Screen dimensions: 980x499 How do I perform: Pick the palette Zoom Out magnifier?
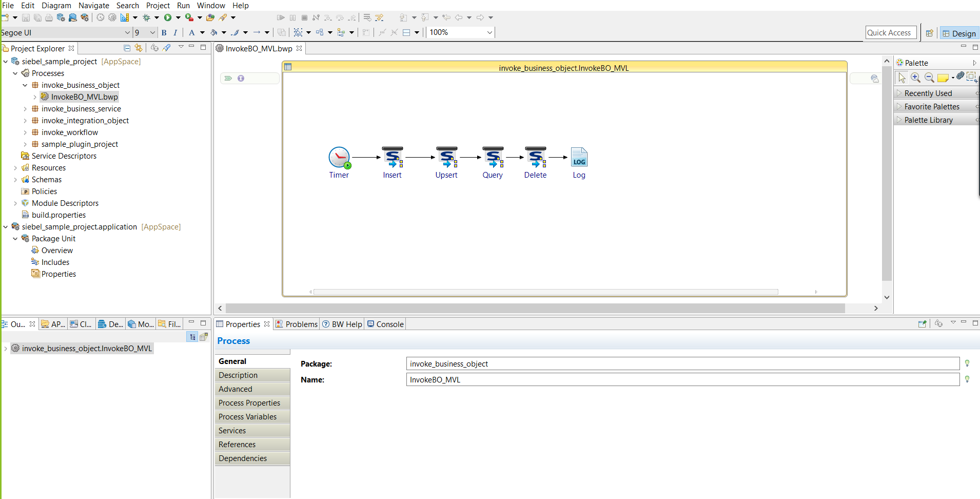(929, 78)
